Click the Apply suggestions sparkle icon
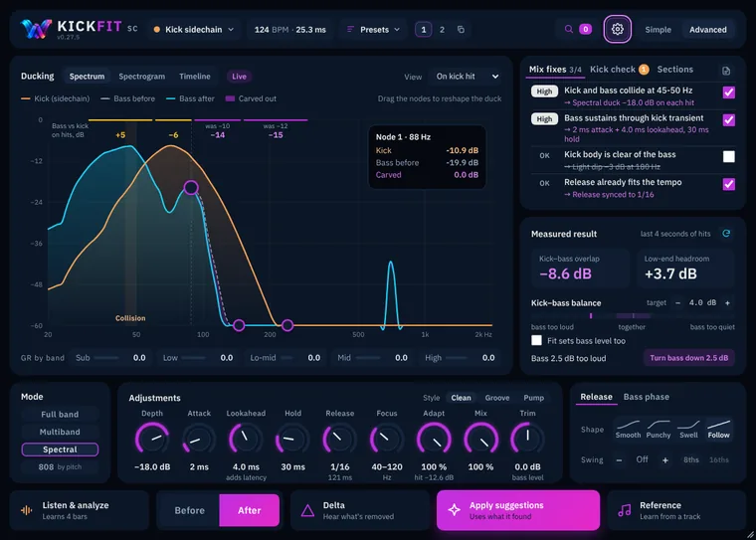Viewport: 756px width, 540px height. (454, 510)
